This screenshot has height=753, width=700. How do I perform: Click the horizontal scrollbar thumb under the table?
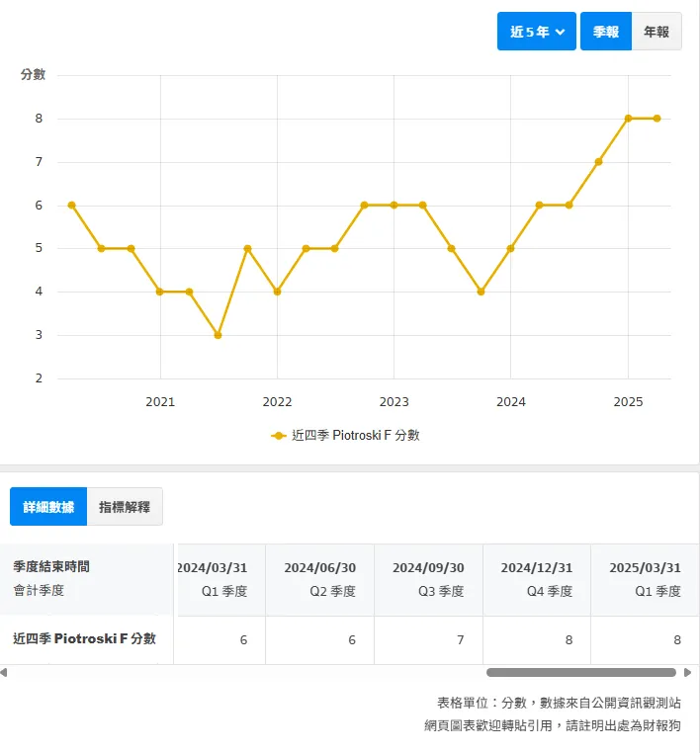580,672
